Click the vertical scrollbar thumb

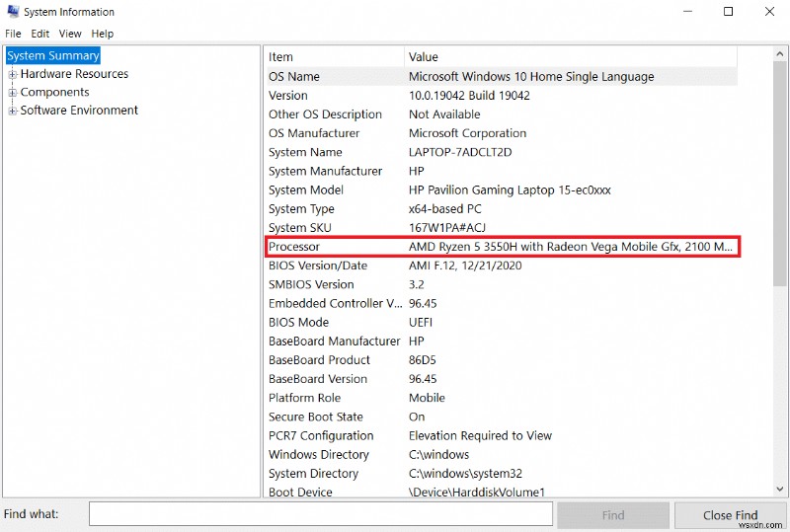pyautogui.click(x=779, y=174)
